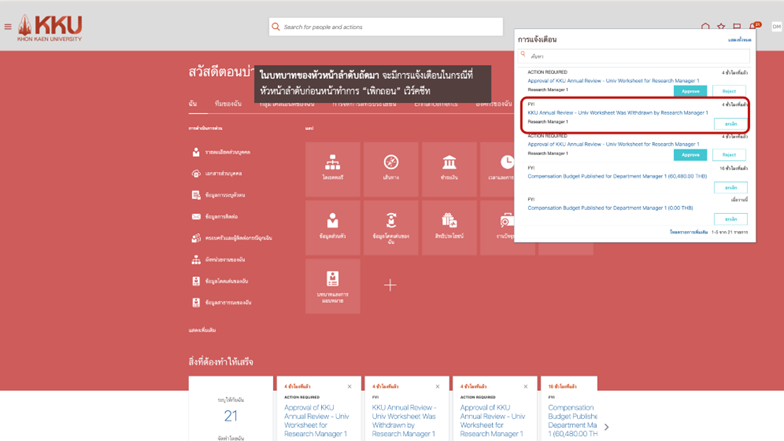Open Worksheet Was Withdrawn notification link
Image resolution: width=784 pixels, height=441 pixels.
pos(617,113)
